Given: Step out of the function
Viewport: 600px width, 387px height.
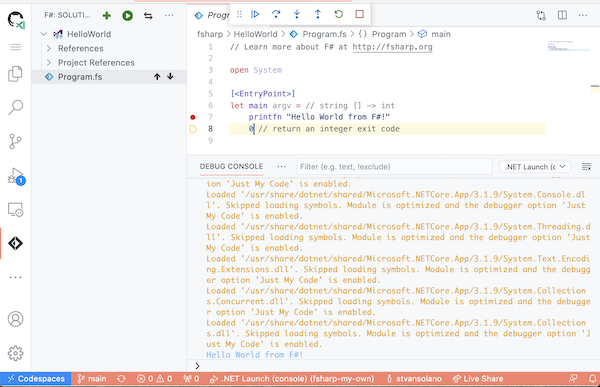Looking at the screenshot, I should 318,15.
